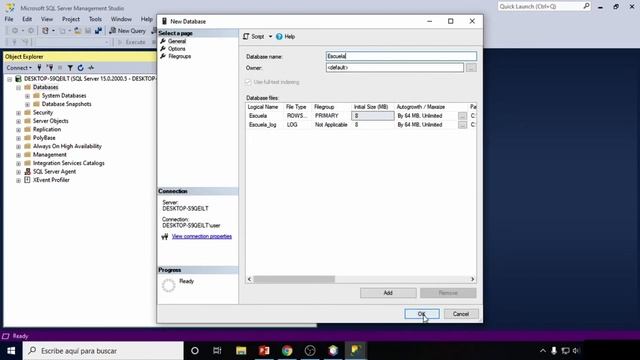Edit initial size of Escuela row
640x360 pixels.
coord(373,116)
